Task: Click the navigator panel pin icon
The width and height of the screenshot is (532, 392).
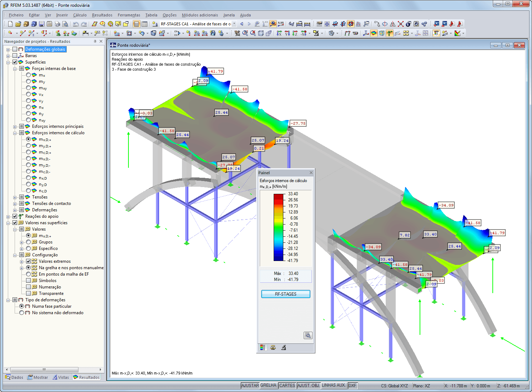Action: click(95, 41)
